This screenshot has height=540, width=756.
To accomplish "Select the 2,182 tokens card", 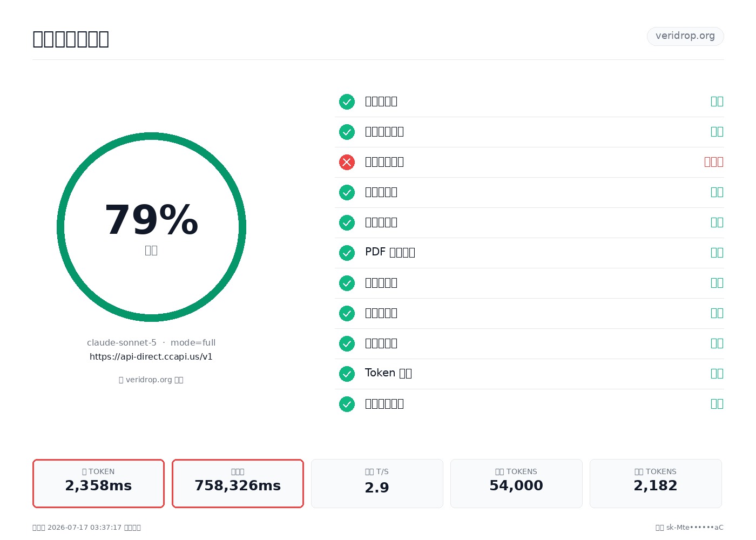I will click(x=656, y=483).
